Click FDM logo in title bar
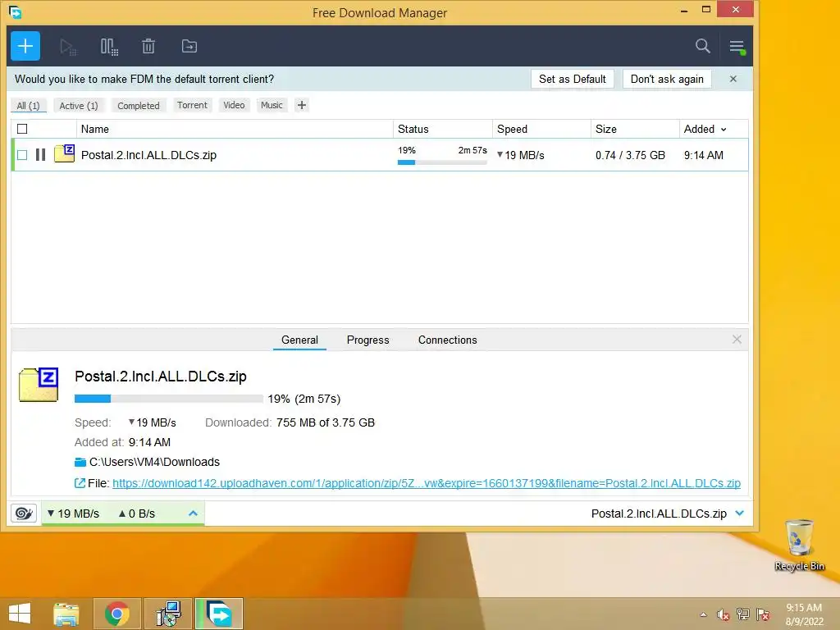Viewport: 840px width, 630px height. tap(15, 11)
